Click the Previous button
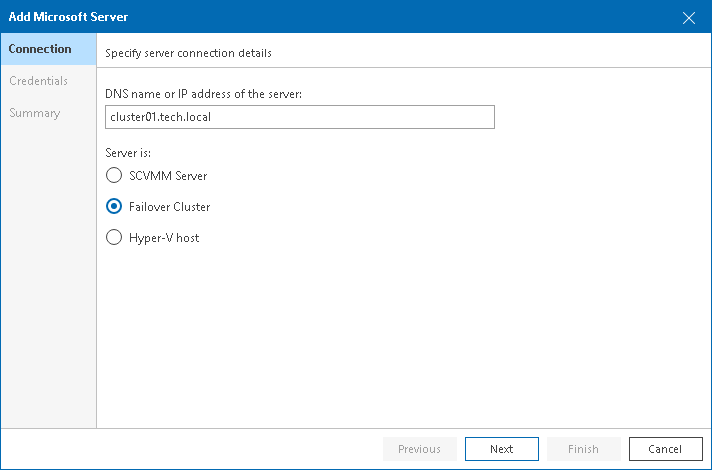Viewport: 712px width, 470px height. [x=419, y=449]
